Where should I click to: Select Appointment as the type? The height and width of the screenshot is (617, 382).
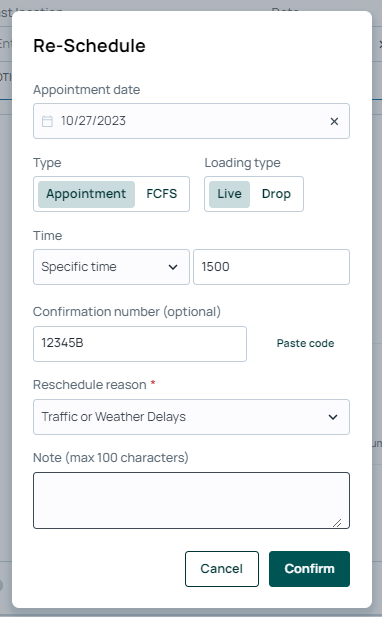(x=86, y=194)
